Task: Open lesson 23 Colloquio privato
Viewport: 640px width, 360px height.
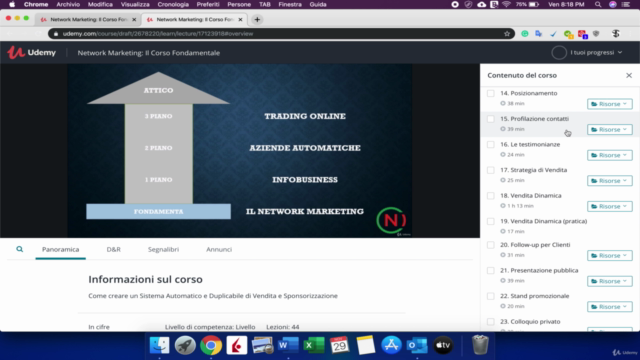Action: 530,322
